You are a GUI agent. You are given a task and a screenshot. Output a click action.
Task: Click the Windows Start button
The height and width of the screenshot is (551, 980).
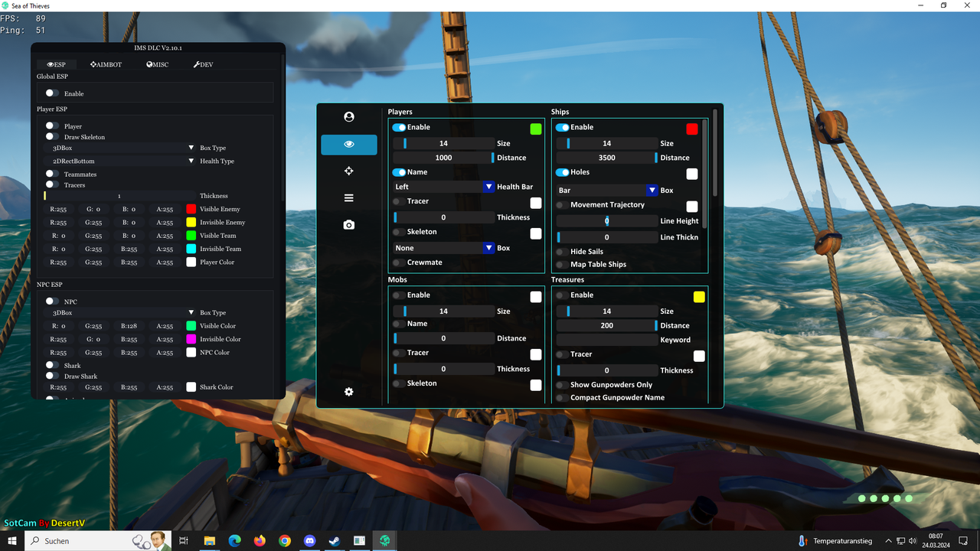coord(12,541)
